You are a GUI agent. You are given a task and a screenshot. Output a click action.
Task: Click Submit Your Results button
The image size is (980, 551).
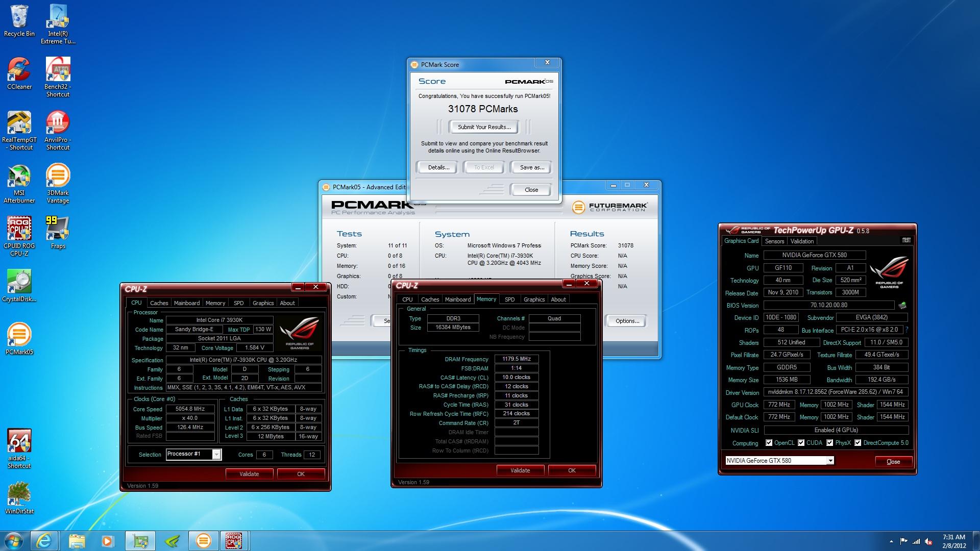(483, 127)
